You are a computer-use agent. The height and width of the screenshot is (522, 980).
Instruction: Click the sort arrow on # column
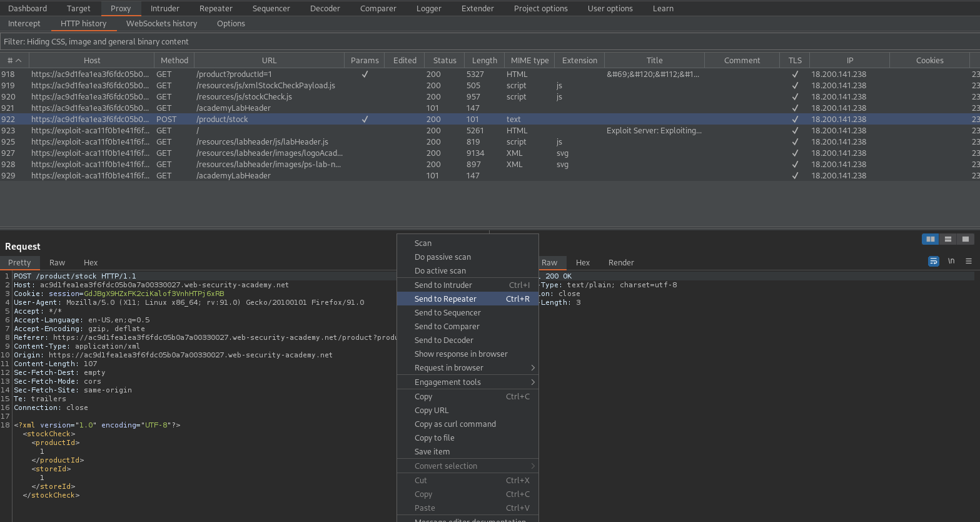click(x=19, y=61)
